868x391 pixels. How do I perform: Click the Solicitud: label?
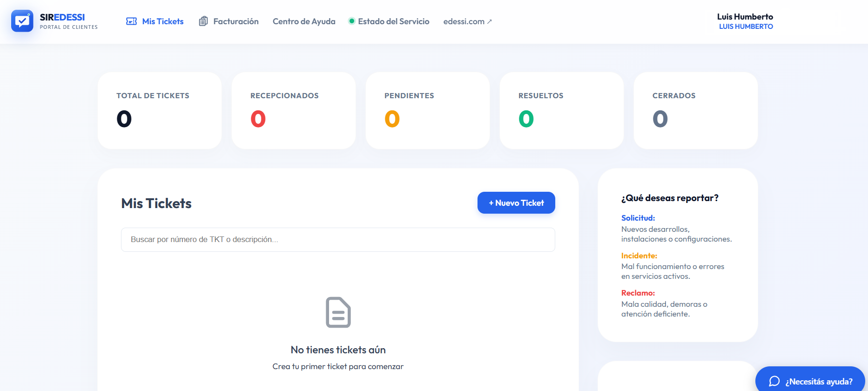coord(638,218)
